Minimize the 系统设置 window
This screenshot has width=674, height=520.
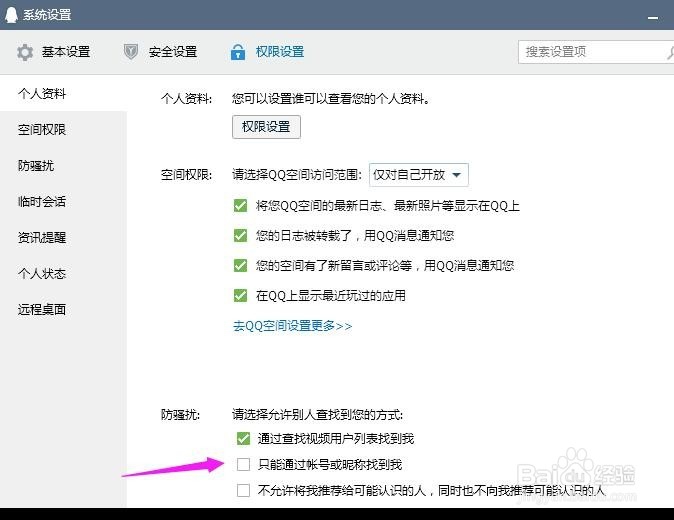(653, 18)
